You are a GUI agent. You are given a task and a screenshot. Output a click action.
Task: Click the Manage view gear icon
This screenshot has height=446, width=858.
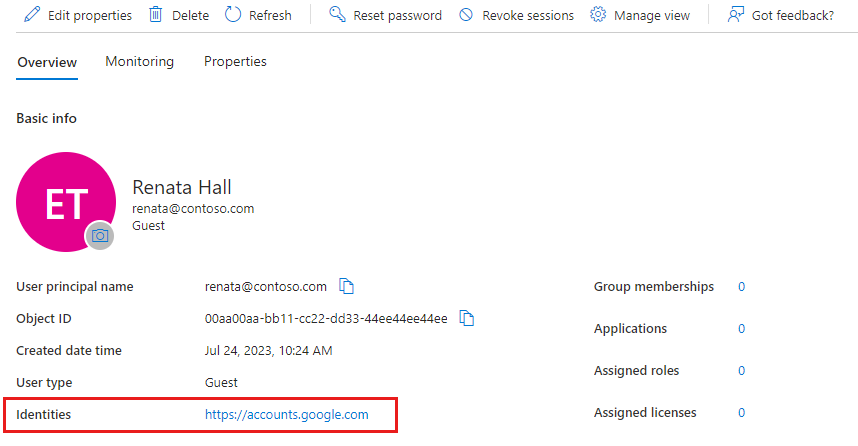pyautogui.click(x=598, y=15)
